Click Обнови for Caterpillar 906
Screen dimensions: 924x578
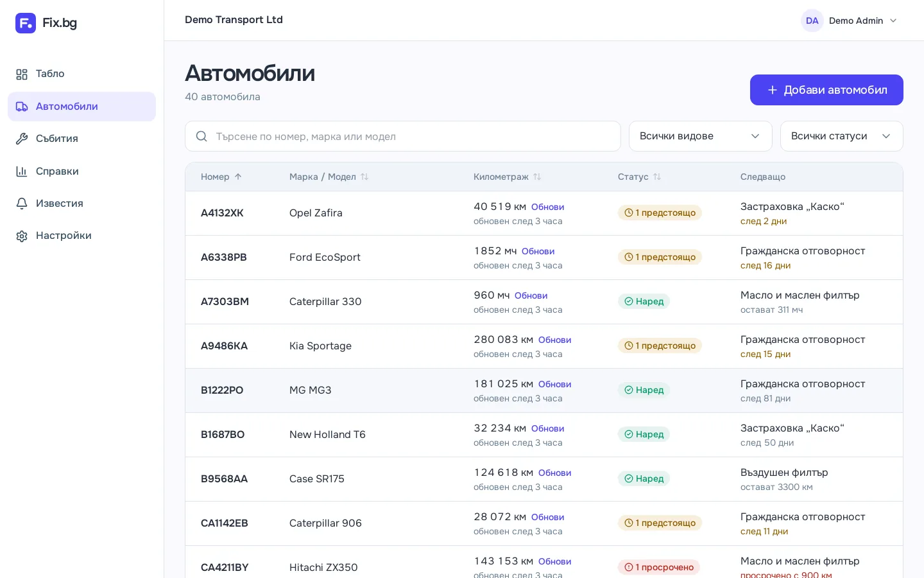(548, 517)
